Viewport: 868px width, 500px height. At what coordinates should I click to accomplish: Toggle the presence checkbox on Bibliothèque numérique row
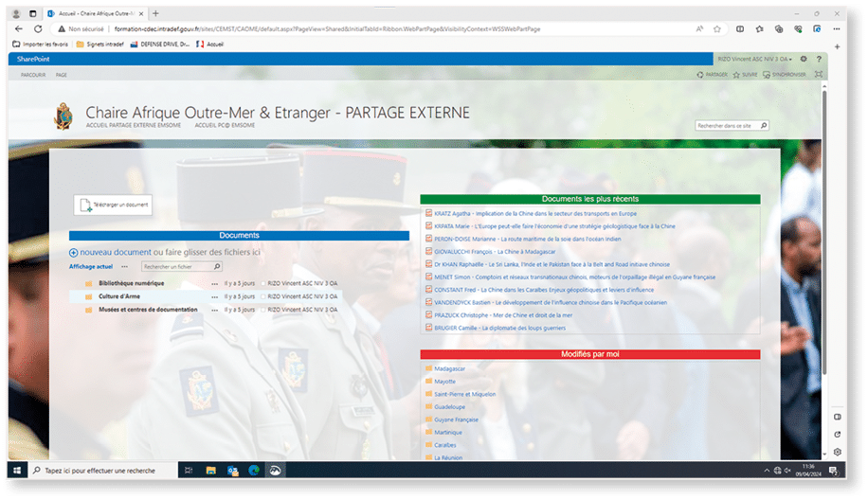point(263,283)
